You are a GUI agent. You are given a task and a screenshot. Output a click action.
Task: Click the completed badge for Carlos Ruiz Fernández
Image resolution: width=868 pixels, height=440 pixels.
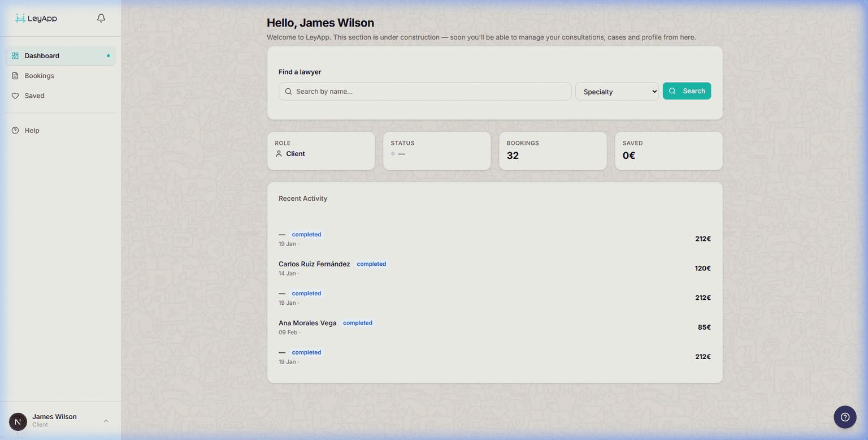coord(371,264)
